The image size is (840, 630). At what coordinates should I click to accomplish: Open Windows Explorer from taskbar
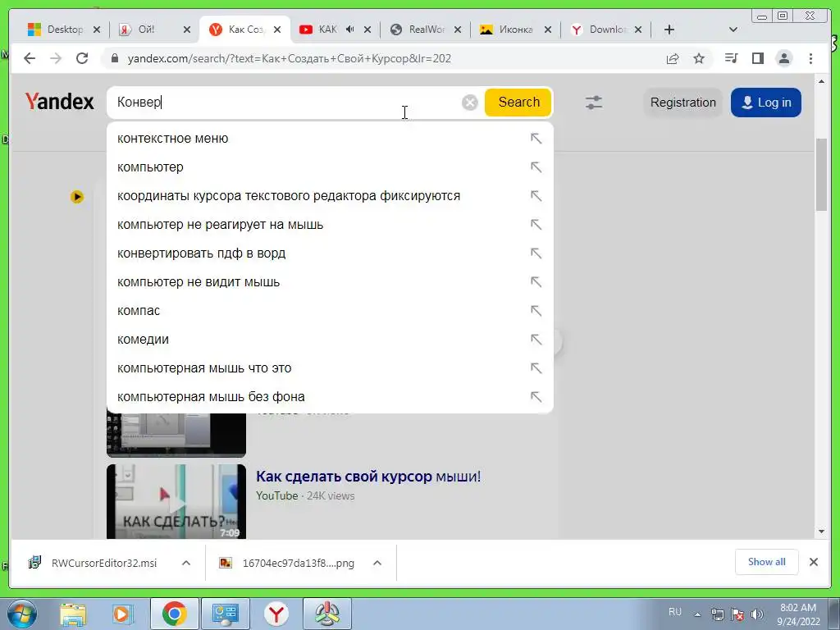(x=73, y=614)
